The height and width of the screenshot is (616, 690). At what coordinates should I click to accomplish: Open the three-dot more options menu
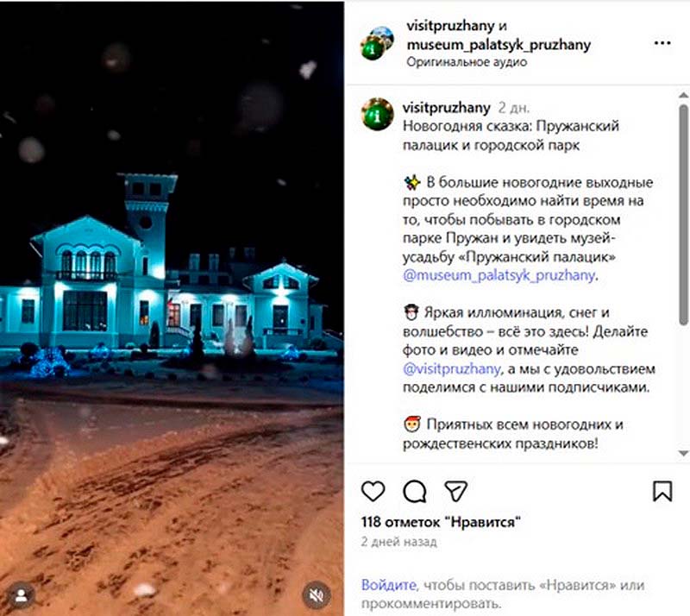pyautogui.click(x=662, y=43)
